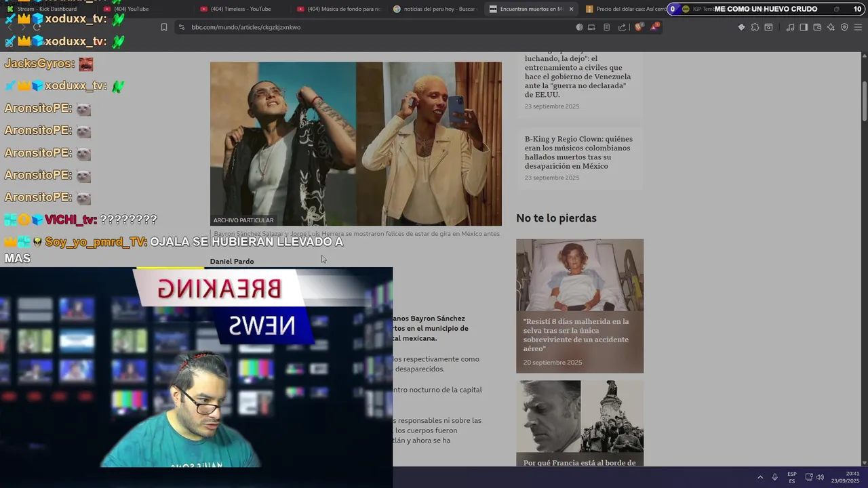
Task: Click the page vertical scrollbar thumb
Action: tap(864, 100)
